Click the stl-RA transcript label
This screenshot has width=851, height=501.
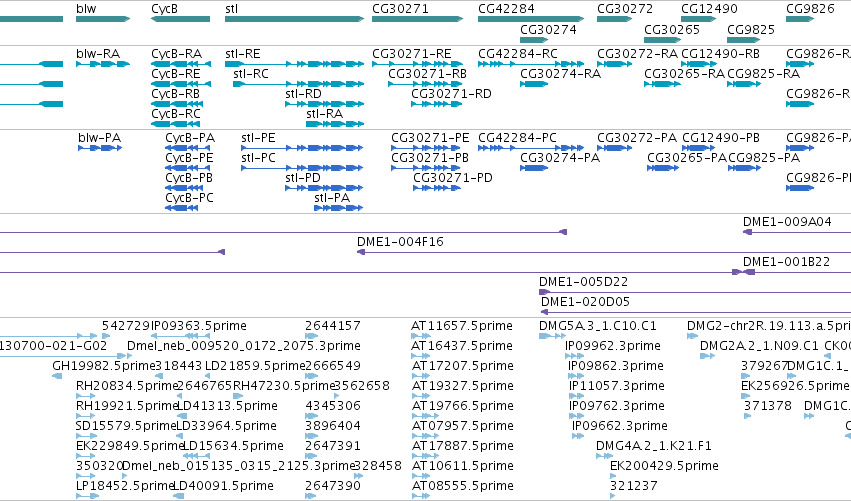324,113
